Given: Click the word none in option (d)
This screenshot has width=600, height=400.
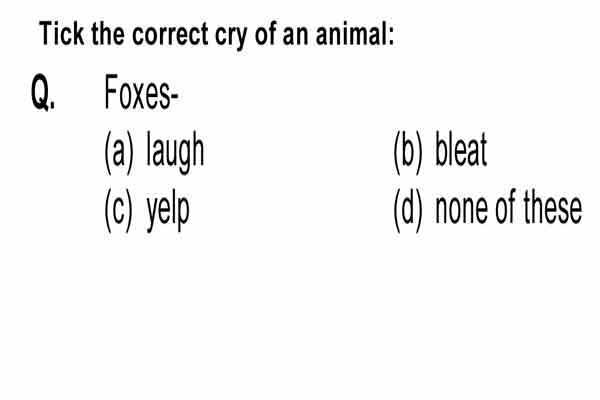Looking at the screenshot, I should pyautogui.click(x=461, y=210).
